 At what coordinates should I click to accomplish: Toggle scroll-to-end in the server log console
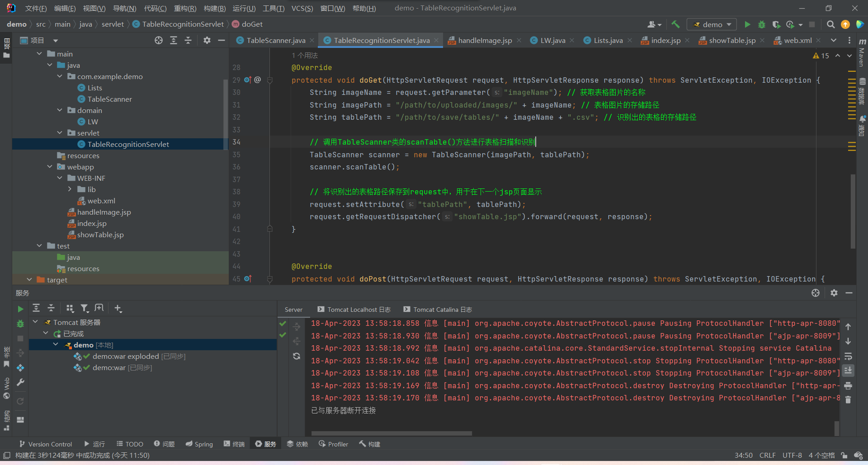pos(848,371)
